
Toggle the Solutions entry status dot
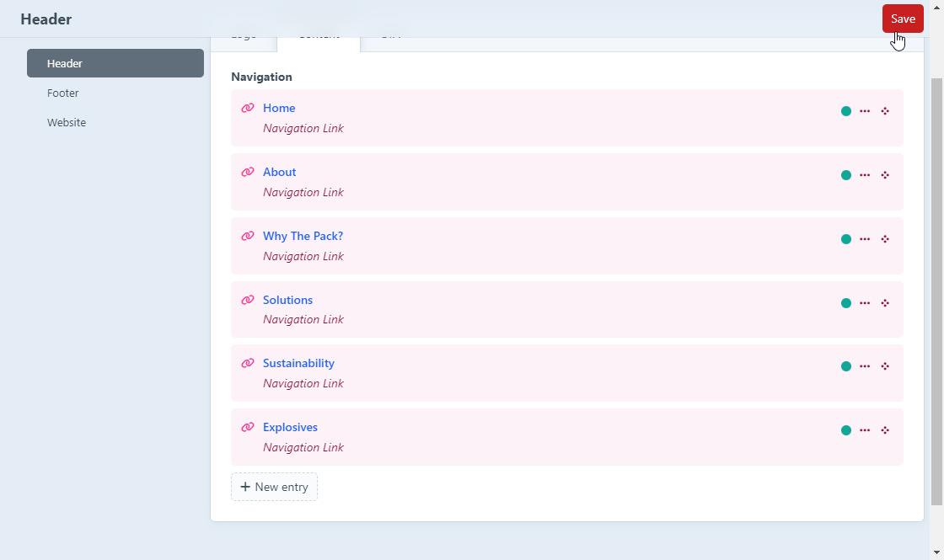point(846,303)
